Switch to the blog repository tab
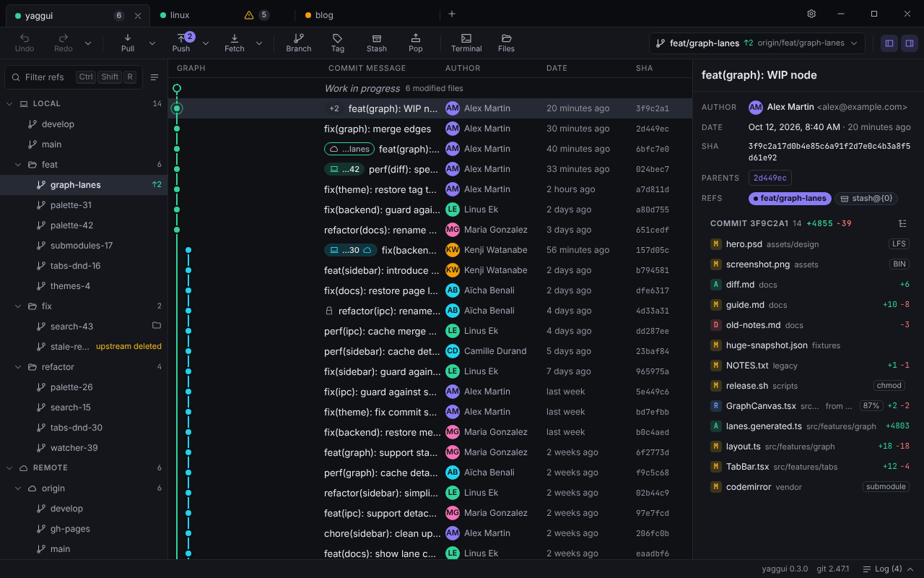 tap(367, 14)
